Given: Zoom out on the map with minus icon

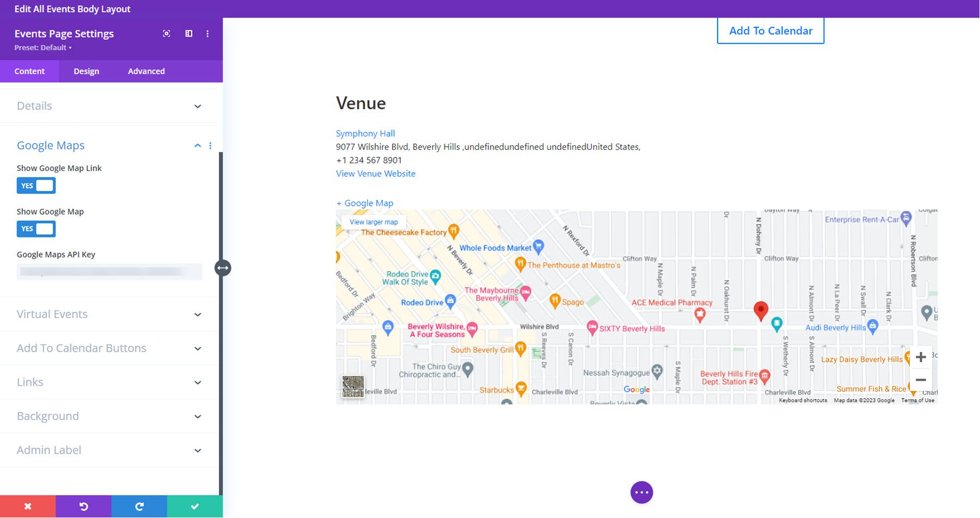Looking at the screenshot, I should [x=921, y=379].
